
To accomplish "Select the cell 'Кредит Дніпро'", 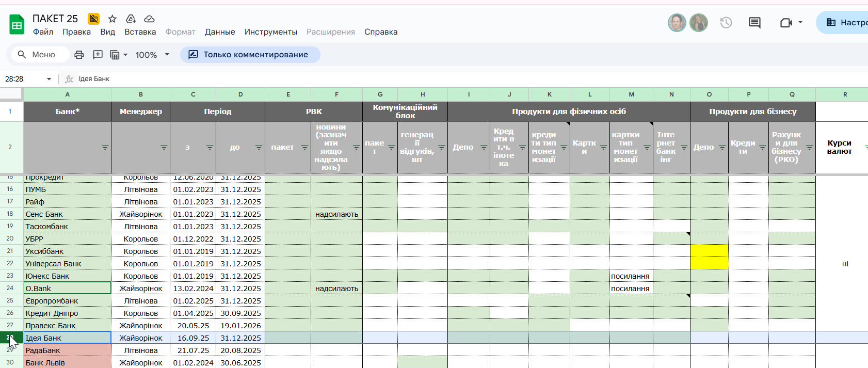I will click(x=67, y=313).
